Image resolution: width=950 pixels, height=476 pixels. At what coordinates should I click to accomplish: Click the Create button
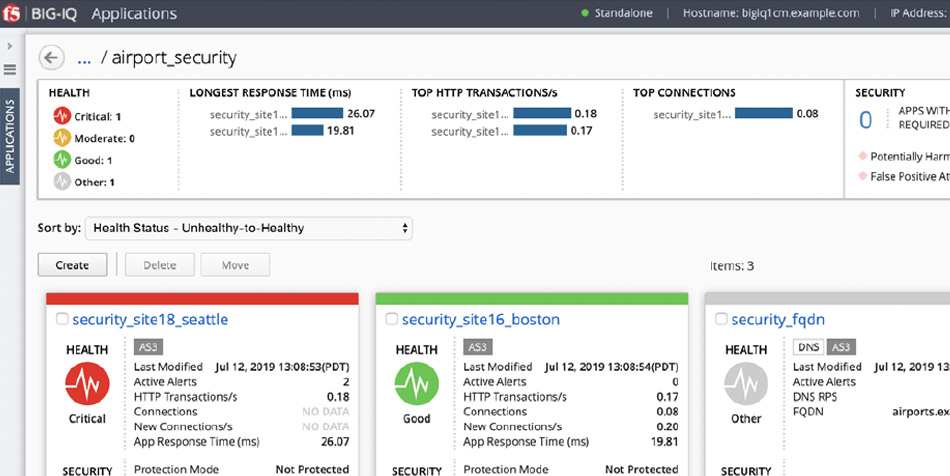(72, 265)
